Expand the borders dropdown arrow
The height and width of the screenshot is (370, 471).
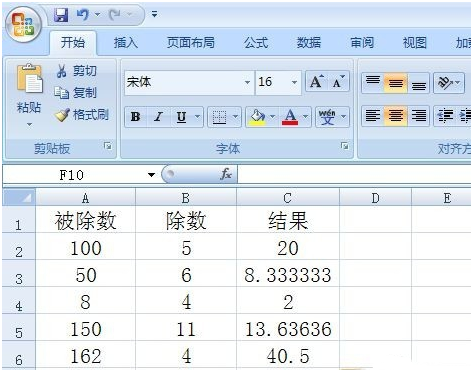235,117
